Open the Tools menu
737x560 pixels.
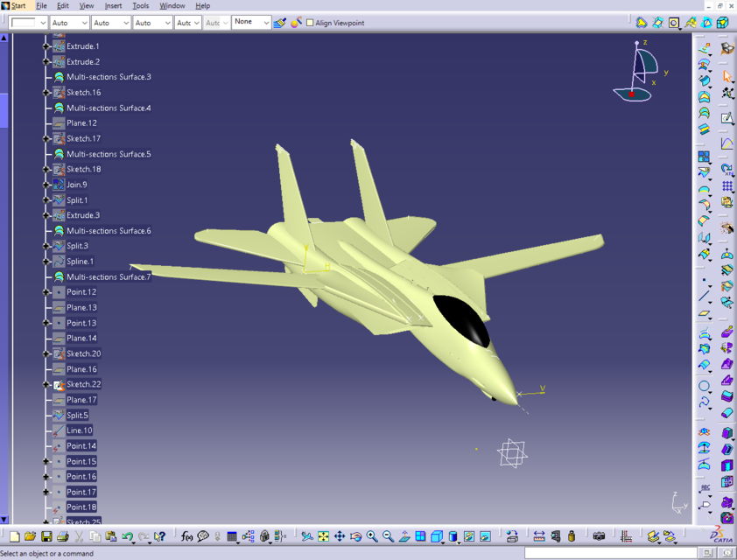click(140, 5)
